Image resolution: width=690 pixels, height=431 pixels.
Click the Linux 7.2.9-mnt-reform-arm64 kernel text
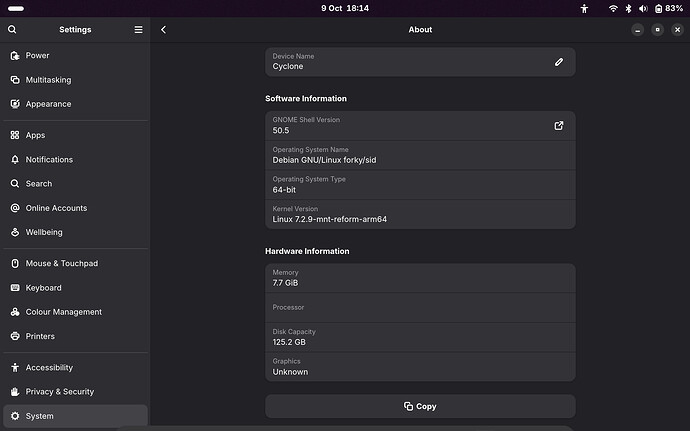pos(330,219)
